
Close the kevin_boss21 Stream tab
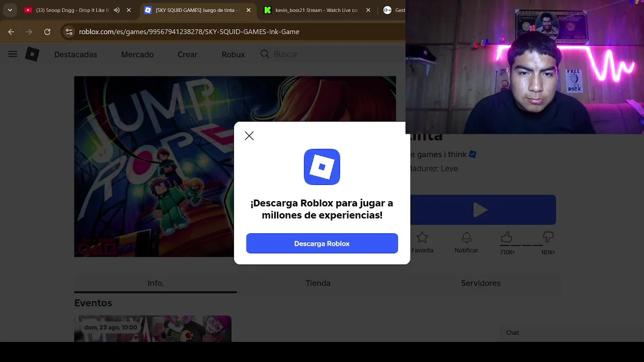click(368, 10)
